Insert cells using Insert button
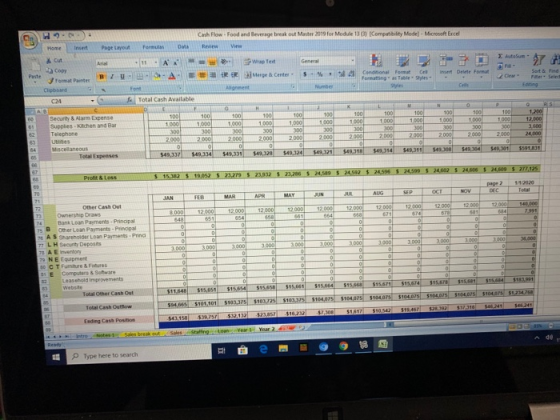This screenshot has height=420, width=560. pyautogui.click(x=445, y=65)
